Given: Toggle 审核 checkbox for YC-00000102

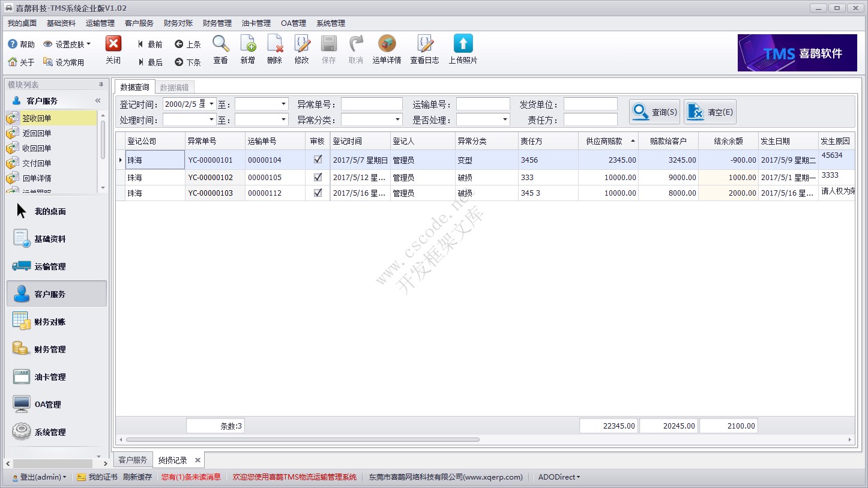Looking at the screenshot, I should pos(318,177).
